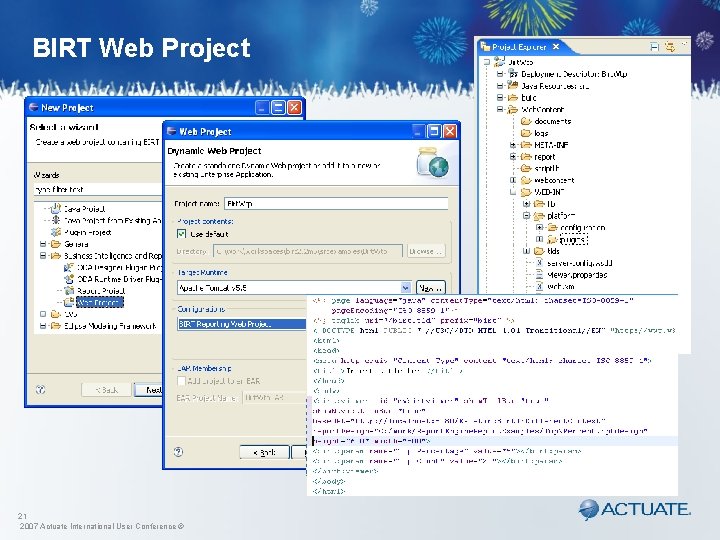
Task: Click Dynamic Web Project globe jar image
Action: [x=433, y=162]
